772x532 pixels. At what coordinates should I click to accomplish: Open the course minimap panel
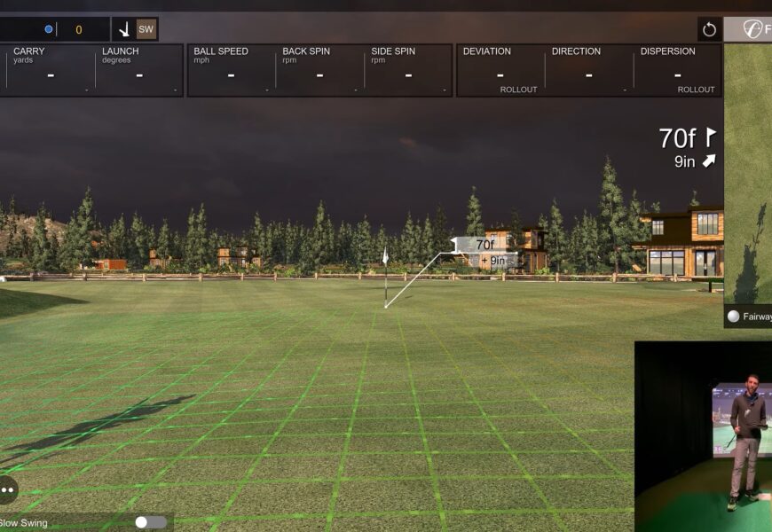[748, 174]
